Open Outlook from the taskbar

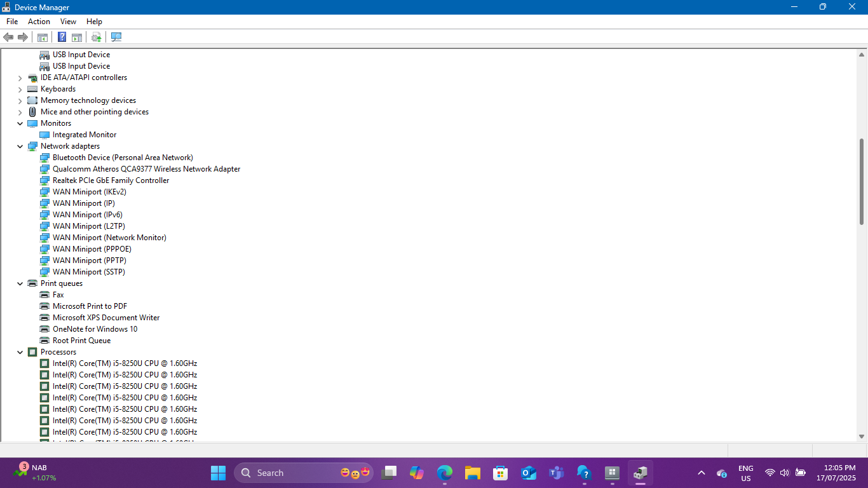(x=528, y=473)
